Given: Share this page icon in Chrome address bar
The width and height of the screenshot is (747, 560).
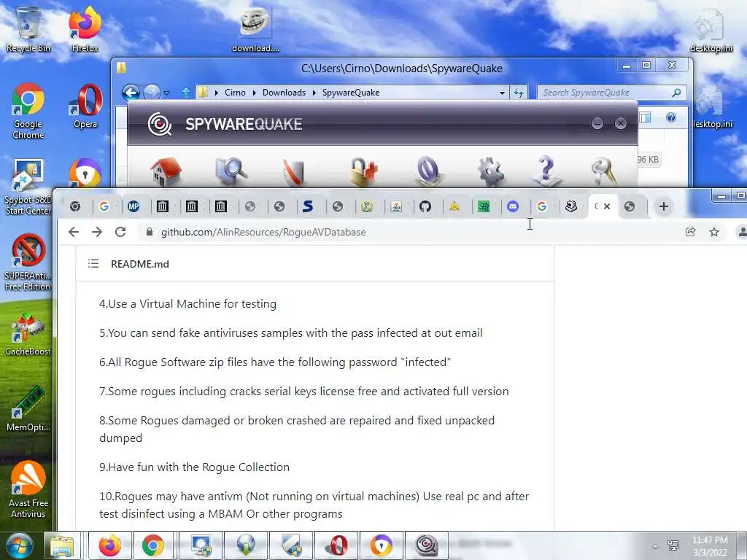Looking at the screenshot, I should click(690, 232).
